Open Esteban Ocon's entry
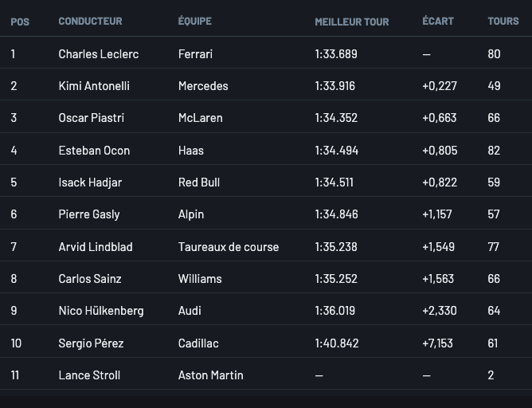 click(x=94, y=151)
